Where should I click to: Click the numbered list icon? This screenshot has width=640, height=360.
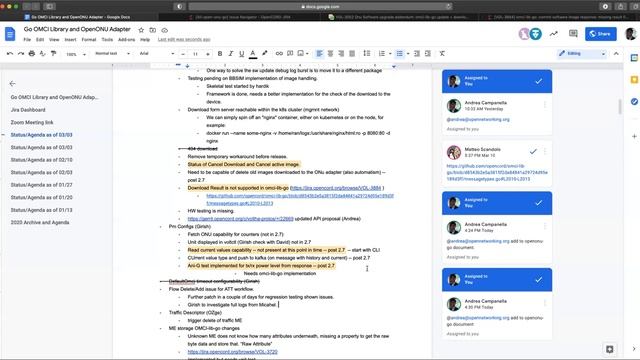click(x=382, y=53)
